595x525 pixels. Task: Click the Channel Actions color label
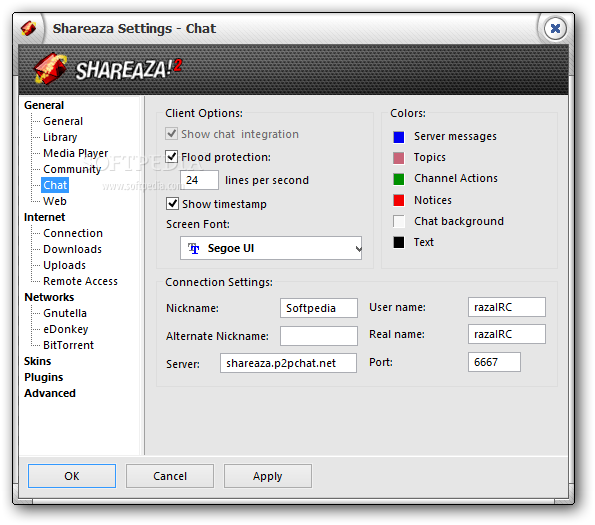[x=456, y=178]
